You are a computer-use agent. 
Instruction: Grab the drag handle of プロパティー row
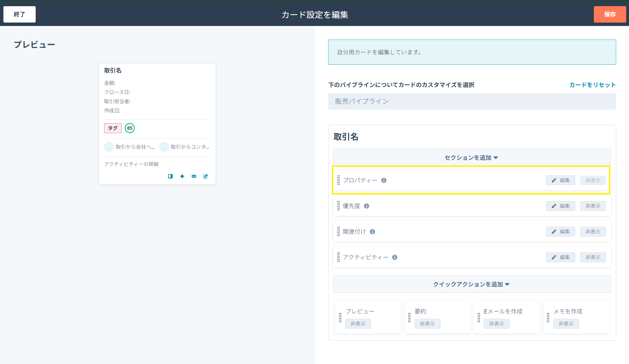(338, 180)
